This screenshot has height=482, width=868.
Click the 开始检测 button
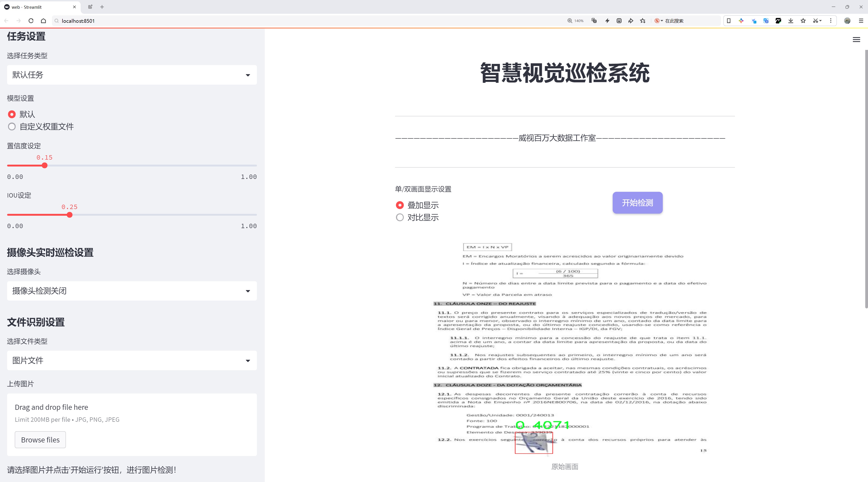[637, 203]
